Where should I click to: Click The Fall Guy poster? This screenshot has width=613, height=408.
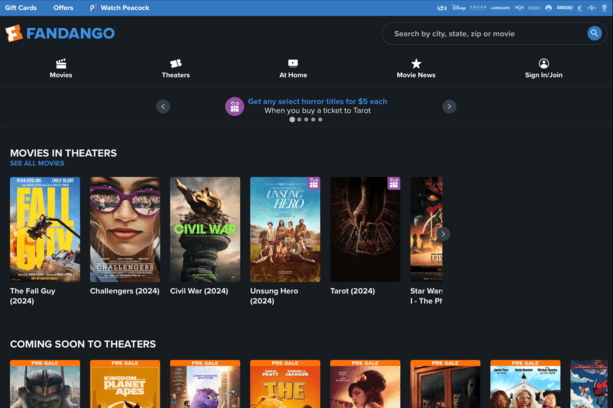pos(45,229)
